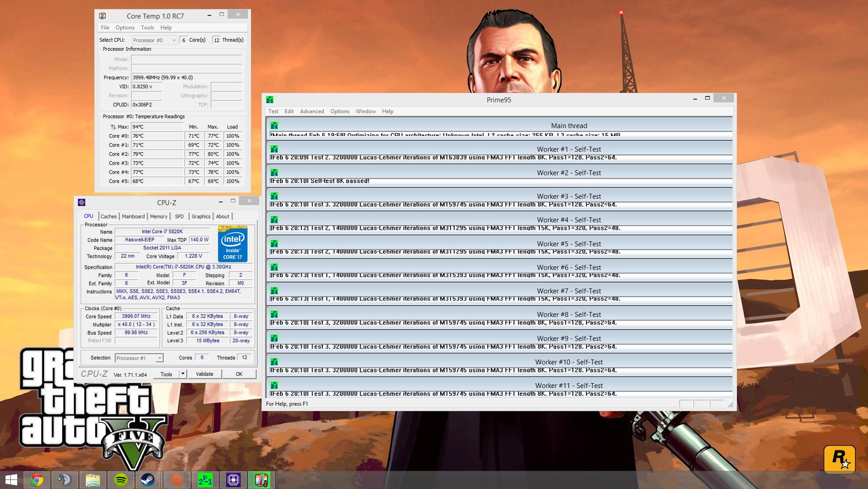Click the Worker #9 window icon
Screen dimensions: 868x489
click(274, 339)
